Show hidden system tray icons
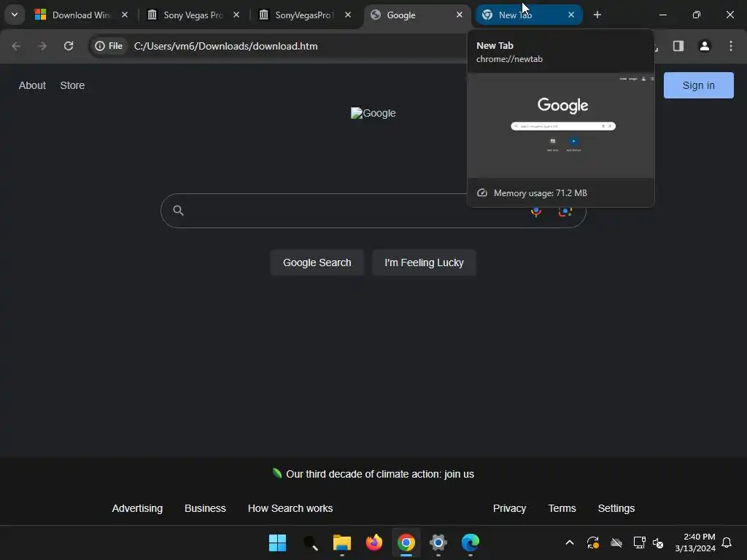The image size is (747, 560). point(570,542)
